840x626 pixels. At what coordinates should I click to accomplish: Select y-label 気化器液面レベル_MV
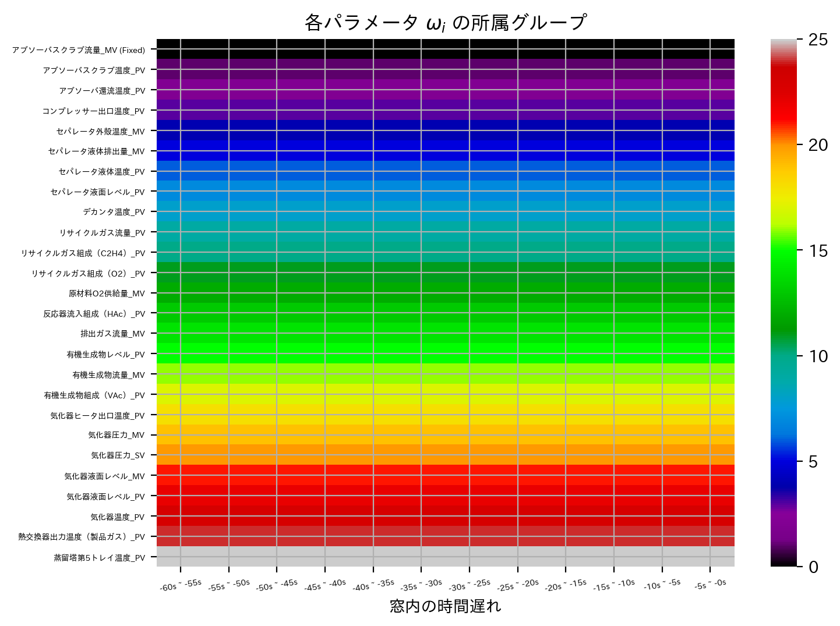(x=104, y=476)
